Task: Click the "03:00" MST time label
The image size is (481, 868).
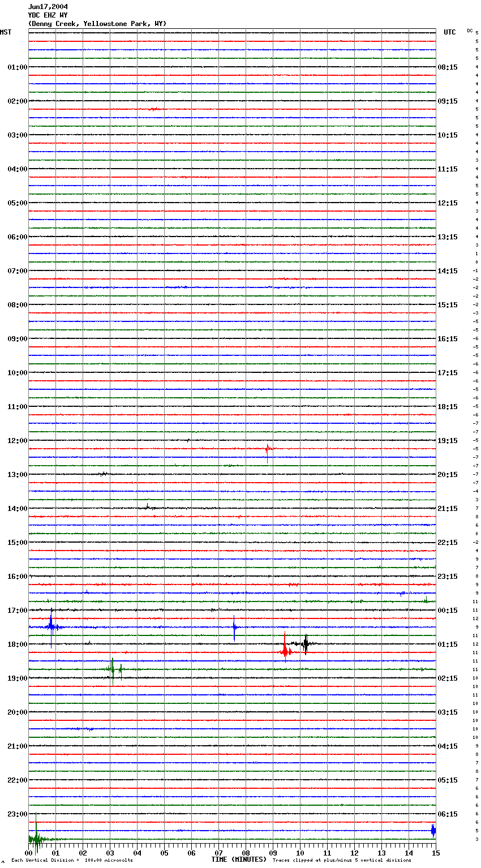Action: 18,135
